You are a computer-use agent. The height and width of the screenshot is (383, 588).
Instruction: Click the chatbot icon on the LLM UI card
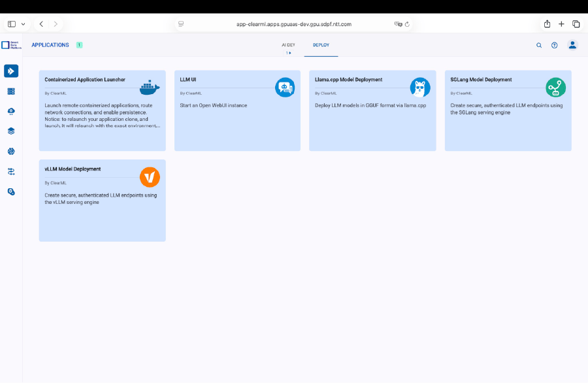[285, 88]
